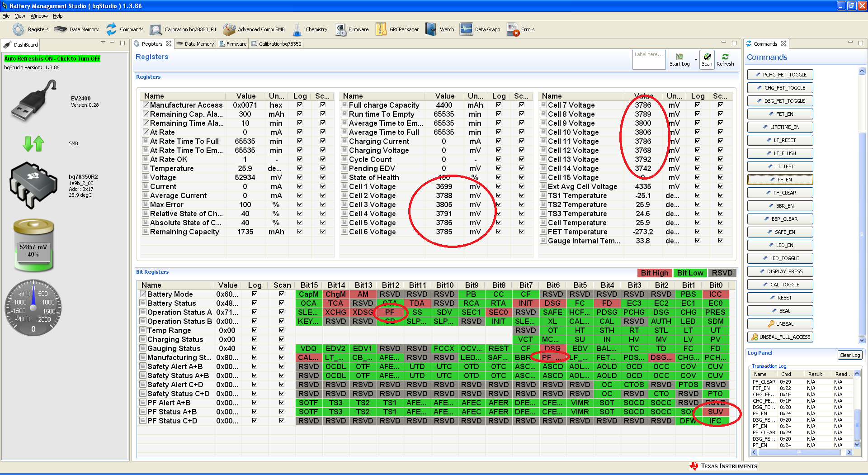Open the Help menu
The width and height of the screenshot is (868, 475).
(57, 16)
